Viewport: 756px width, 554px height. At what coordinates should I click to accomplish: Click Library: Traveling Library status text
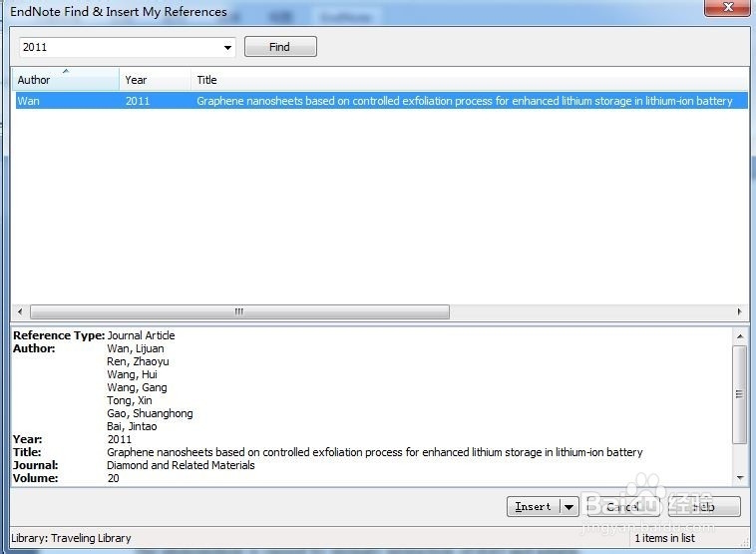click(x=71, y=538)
